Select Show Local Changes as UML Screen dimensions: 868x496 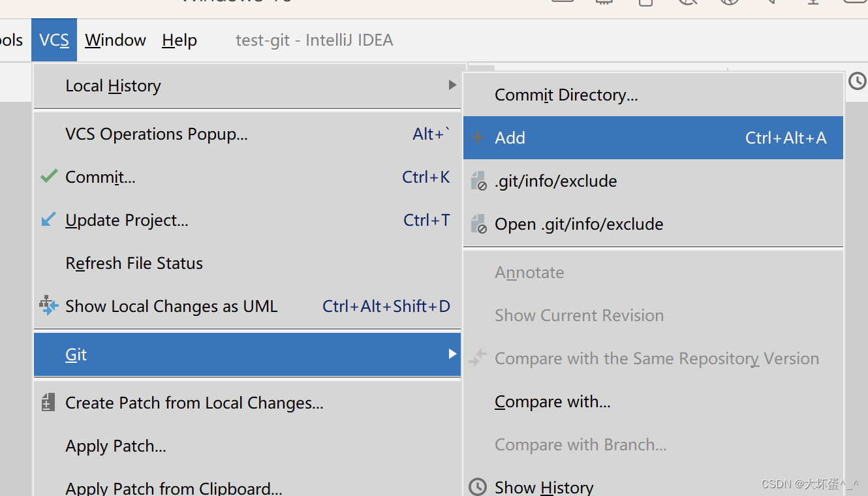pos(247,307)
